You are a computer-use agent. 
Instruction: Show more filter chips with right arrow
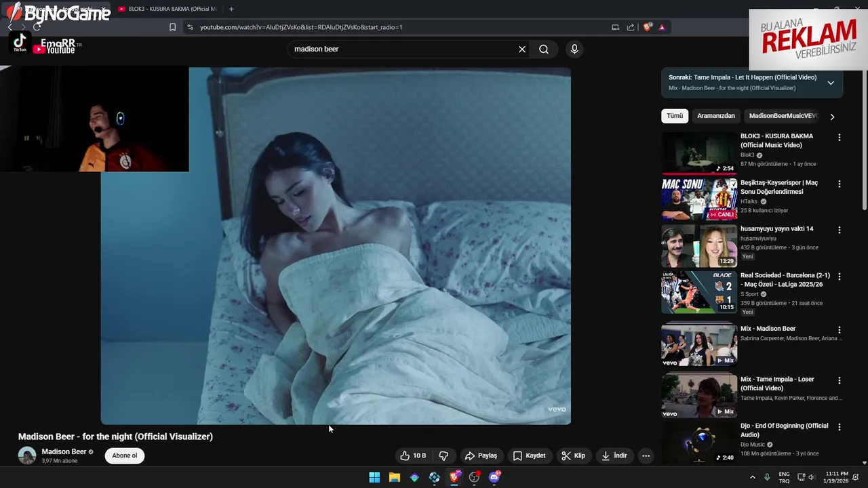tap(832, 117)
